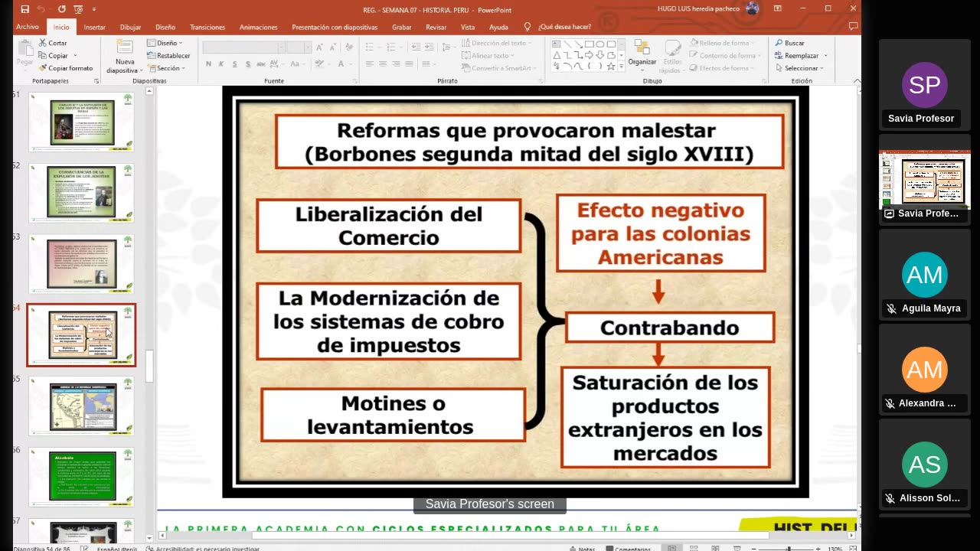
Task: Open Presentación con diapositivas tab
Action: (x=335, y=27)
